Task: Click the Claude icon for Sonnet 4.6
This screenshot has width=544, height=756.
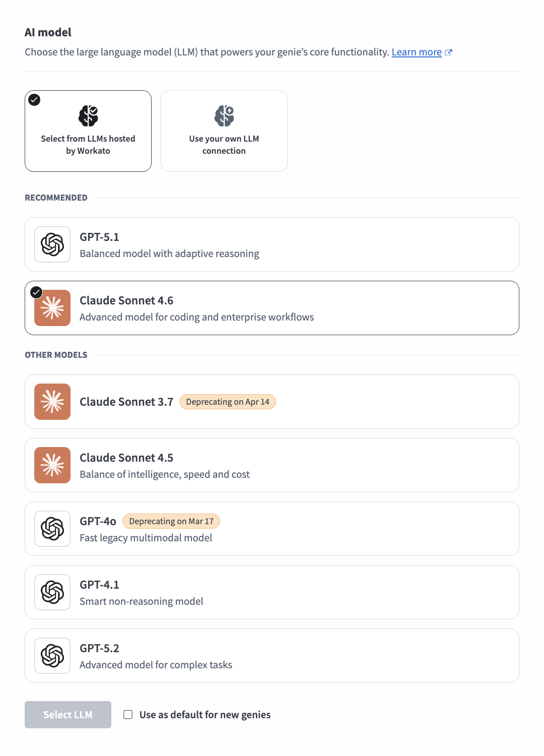Action: (x=52, y=308)
